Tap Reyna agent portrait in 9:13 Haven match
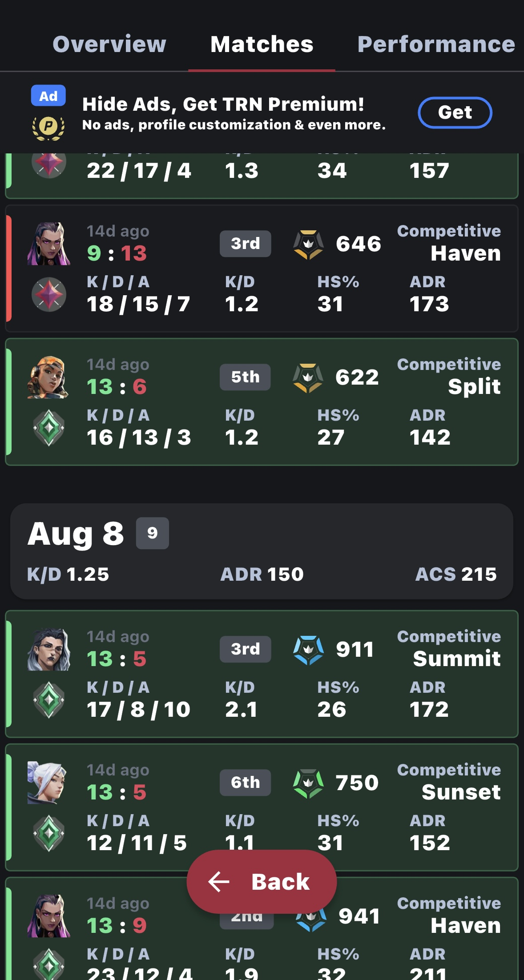This screenshot has height=980, width=524. (49, 244)
